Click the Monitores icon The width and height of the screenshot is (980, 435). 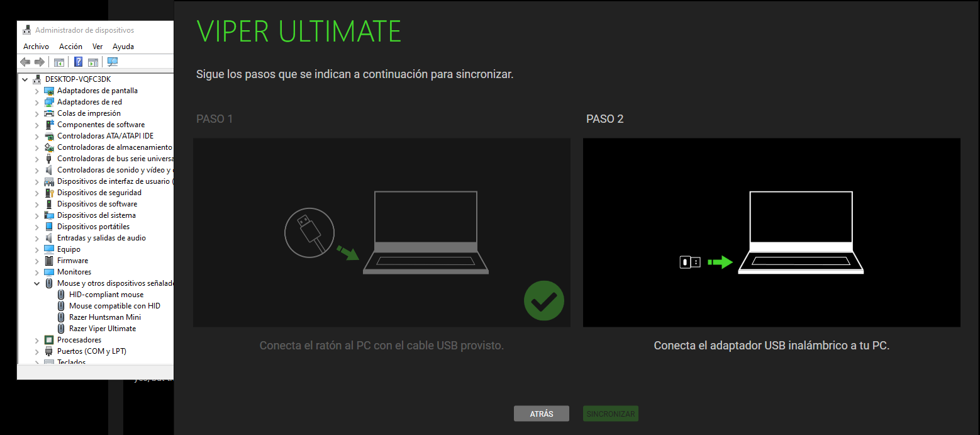49,272
